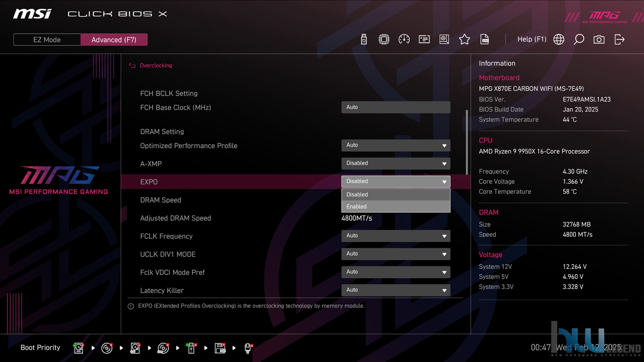Choose Disabled in the EXPO list
Screen dimensions: 644x362
point(396,194)
